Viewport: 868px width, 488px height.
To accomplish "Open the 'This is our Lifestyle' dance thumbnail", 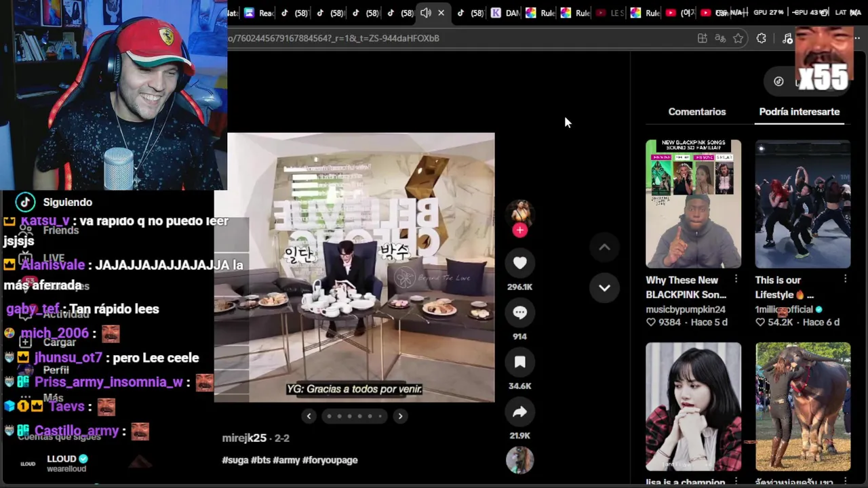I will (x=803, y=204).
